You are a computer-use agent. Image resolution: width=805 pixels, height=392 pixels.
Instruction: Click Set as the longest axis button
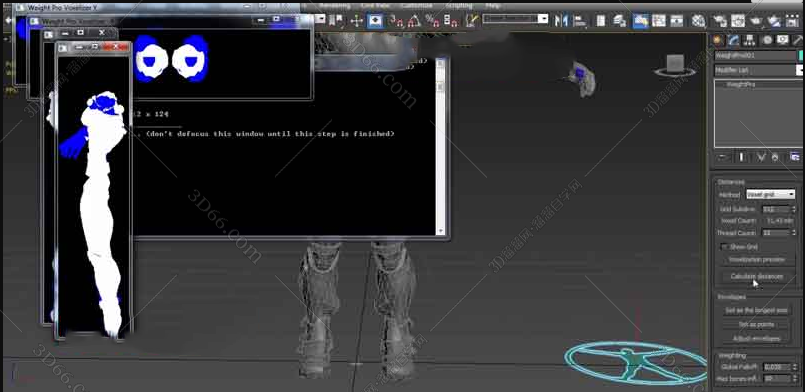pyautogui.click(x=756, y=310)
